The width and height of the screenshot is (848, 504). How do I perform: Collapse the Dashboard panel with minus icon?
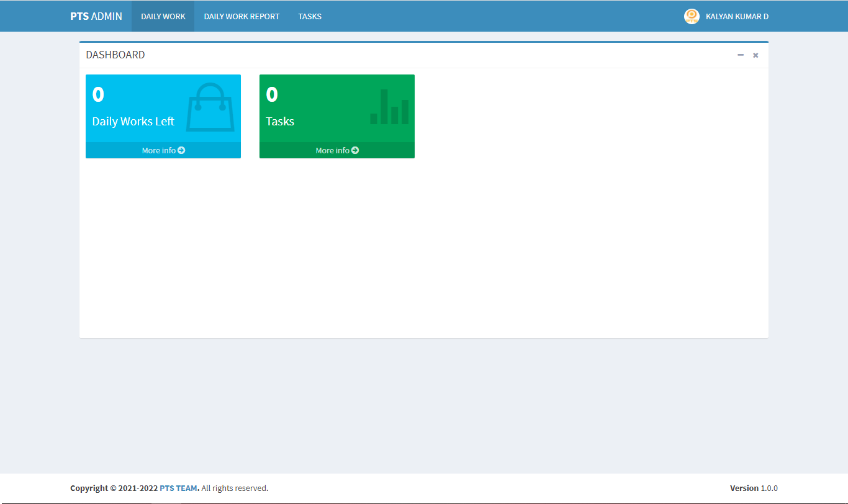pyautogui.click(x=741, y=55)
